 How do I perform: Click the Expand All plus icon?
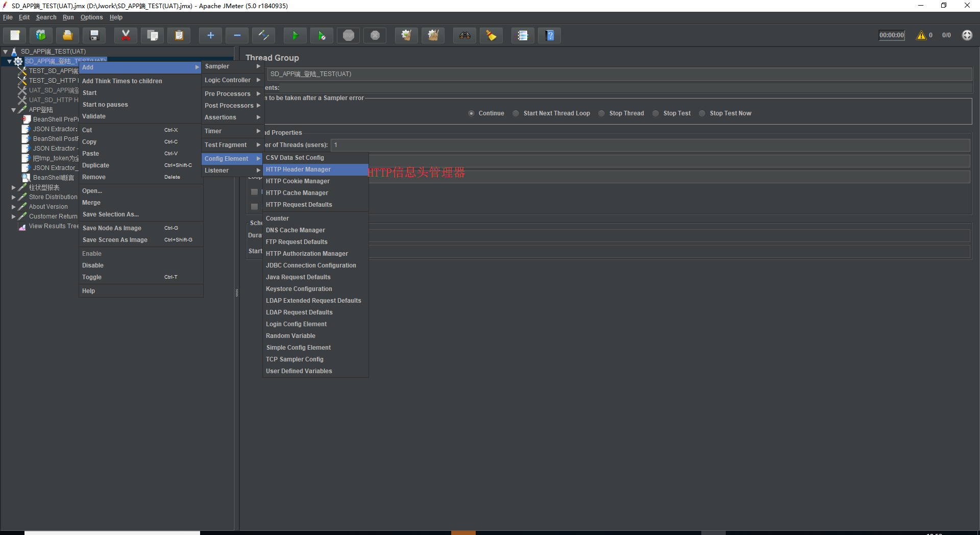210,35
